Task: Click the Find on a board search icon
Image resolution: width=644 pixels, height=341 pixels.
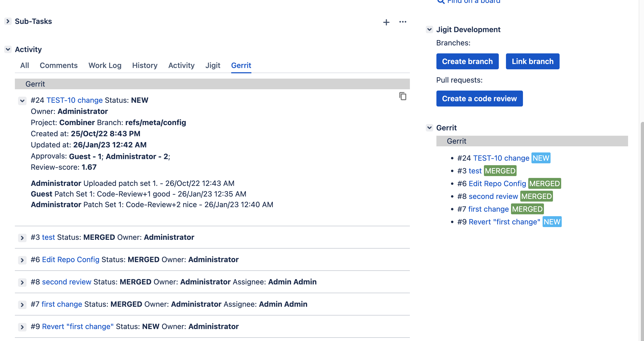Action: click(440, 2)
